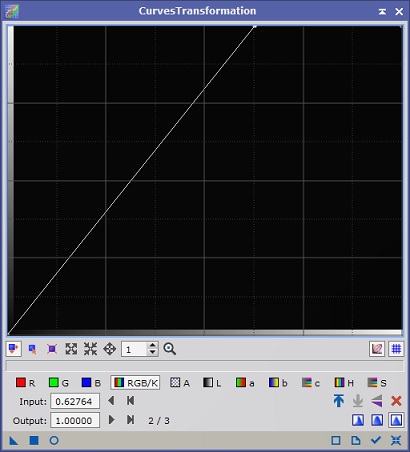Image resolution: width=410 pixels, height=452 pixels.
Task: Click the Reset process icon
Action: pyautogui.click(x=396, y=441)
